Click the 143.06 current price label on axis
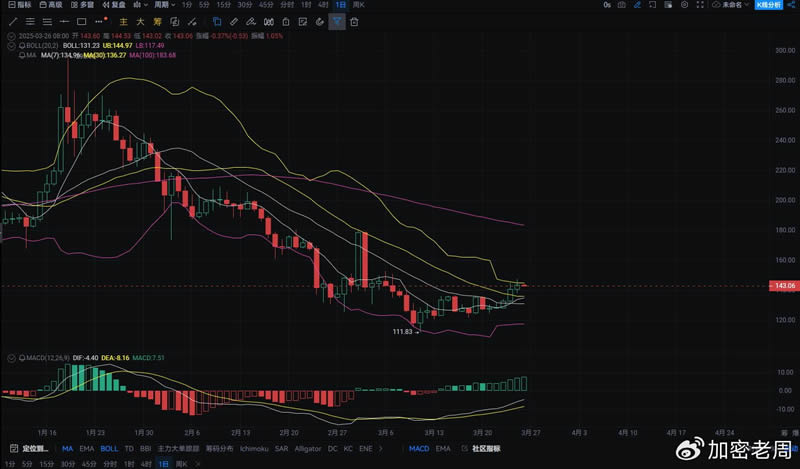Viewport: 800px width, 469px height. [784, 286]
